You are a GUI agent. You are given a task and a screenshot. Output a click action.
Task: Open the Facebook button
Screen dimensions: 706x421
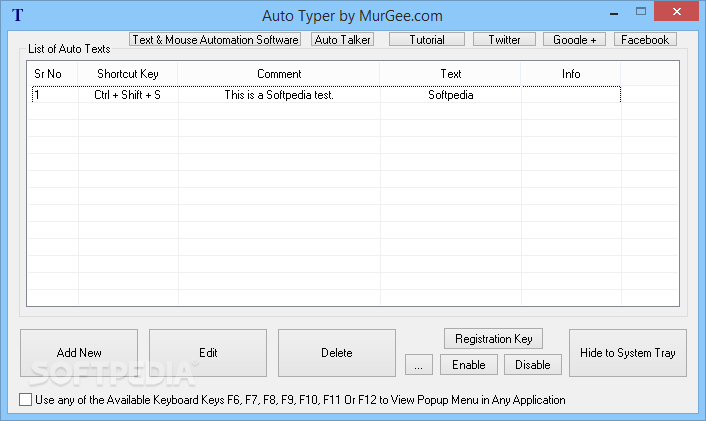point(645,40)
